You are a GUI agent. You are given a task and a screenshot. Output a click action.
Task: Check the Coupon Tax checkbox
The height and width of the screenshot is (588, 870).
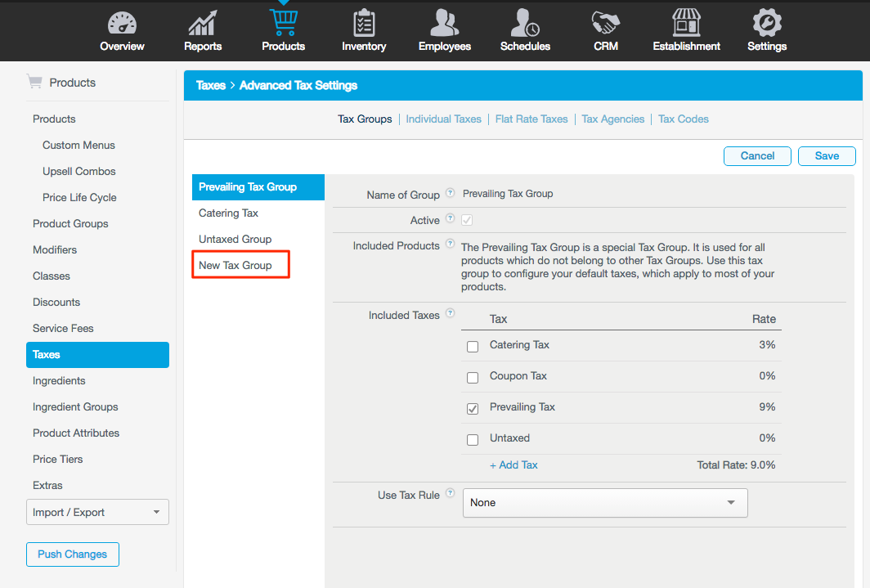pyautogui.click(x=472, y=377)
